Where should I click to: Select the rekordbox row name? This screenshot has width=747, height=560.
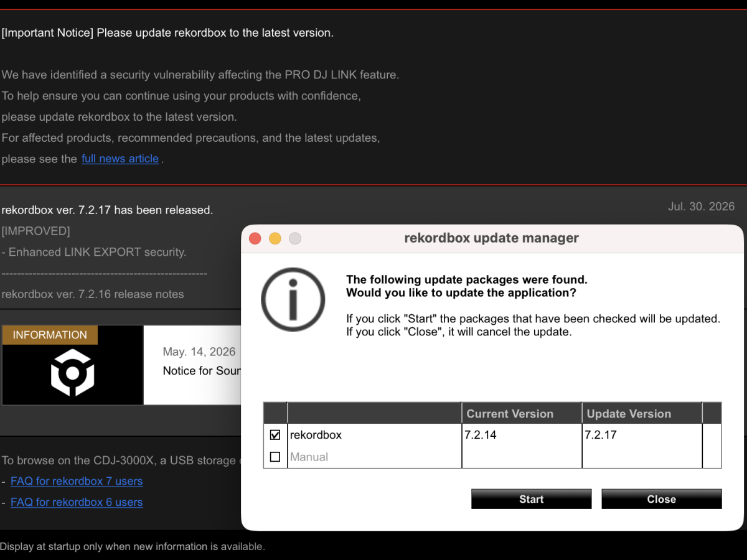click(x=316, y=435)
